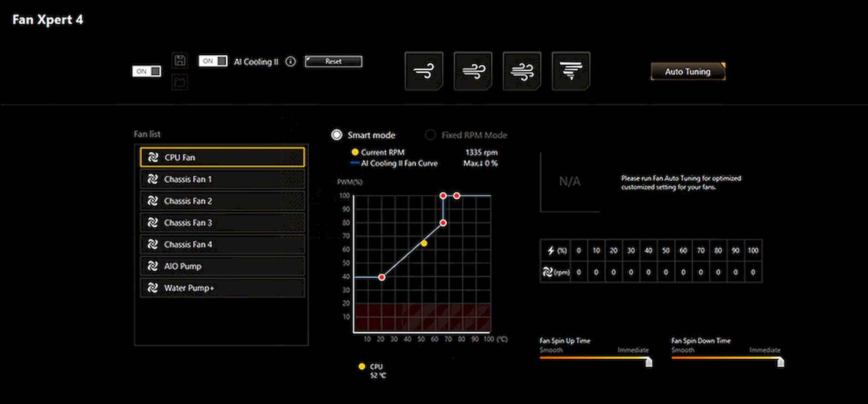Click the 'Max.↓ 0 %' value
This screenshot has height=404, width=868.
(x=480, y=163)
